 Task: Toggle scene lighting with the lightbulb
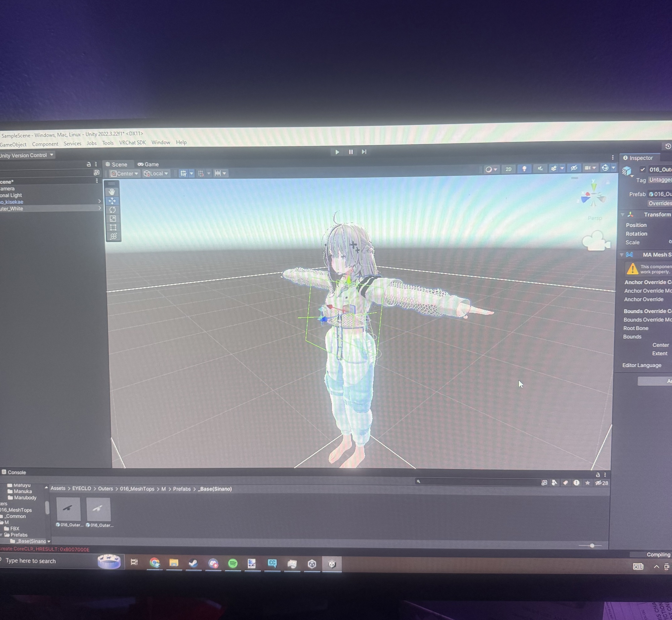pyautogui.click(x=524, y=168)
